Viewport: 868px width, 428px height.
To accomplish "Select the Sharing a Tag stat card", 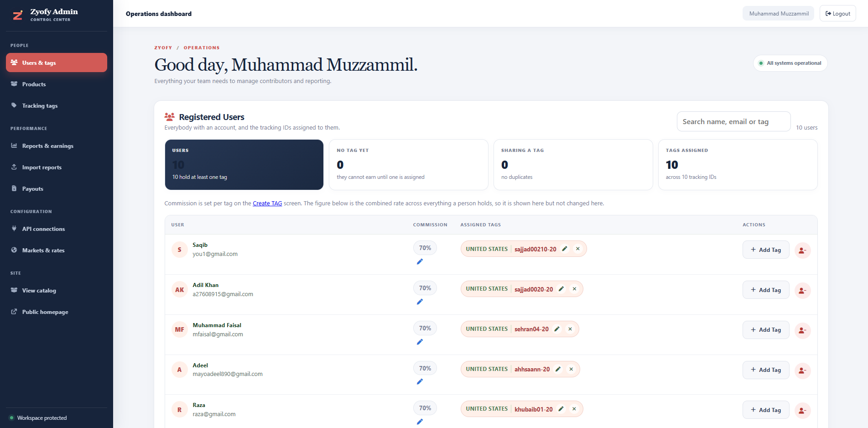I will (x=573, y=165).
